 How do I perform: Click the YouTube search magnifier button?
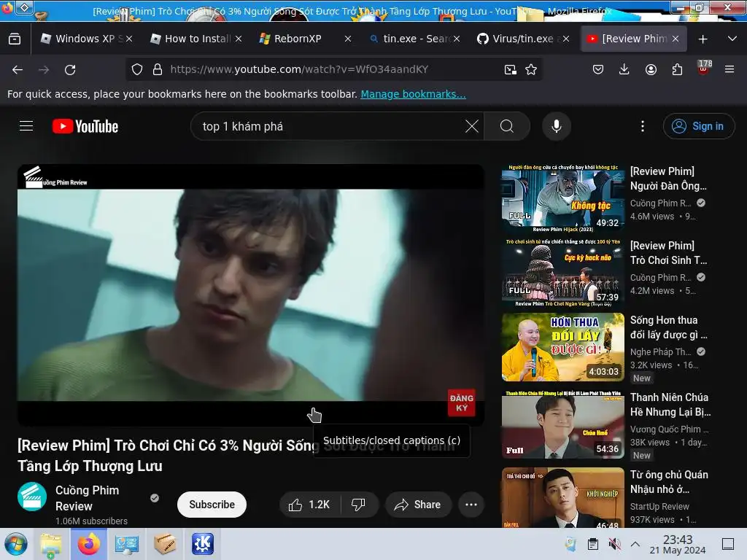(507, 126)
